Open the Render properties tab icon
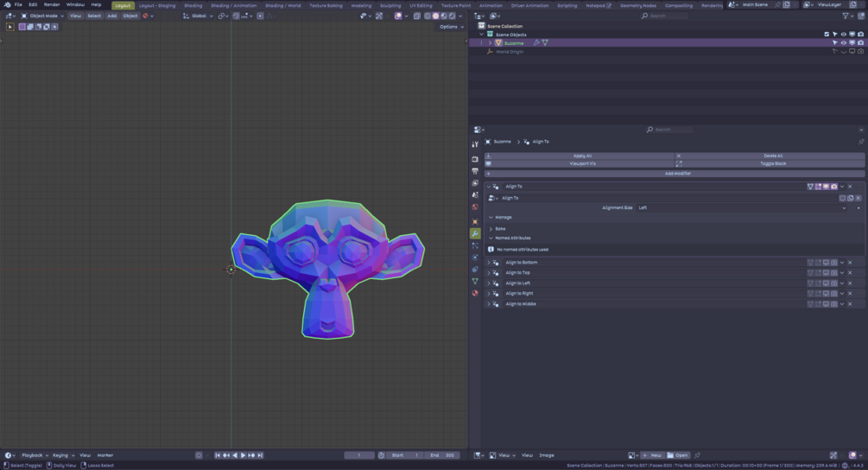This screenshot has height=470, width=868. [x=475, y=160]
